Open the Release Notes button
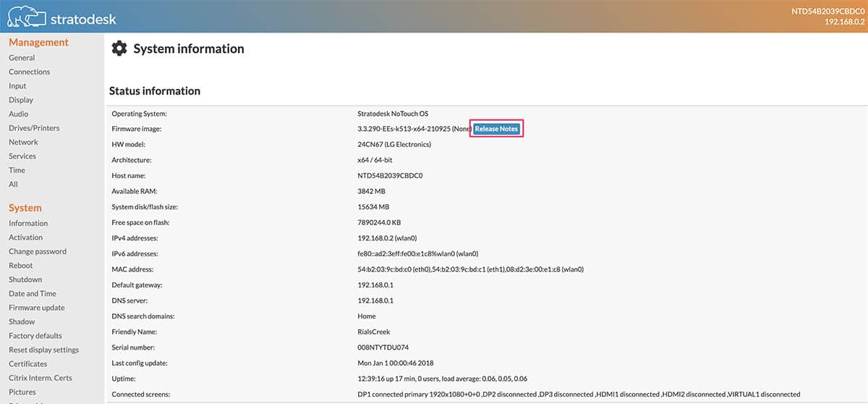The width and height of the screenshot is (868, 404). tap(496, 129)
